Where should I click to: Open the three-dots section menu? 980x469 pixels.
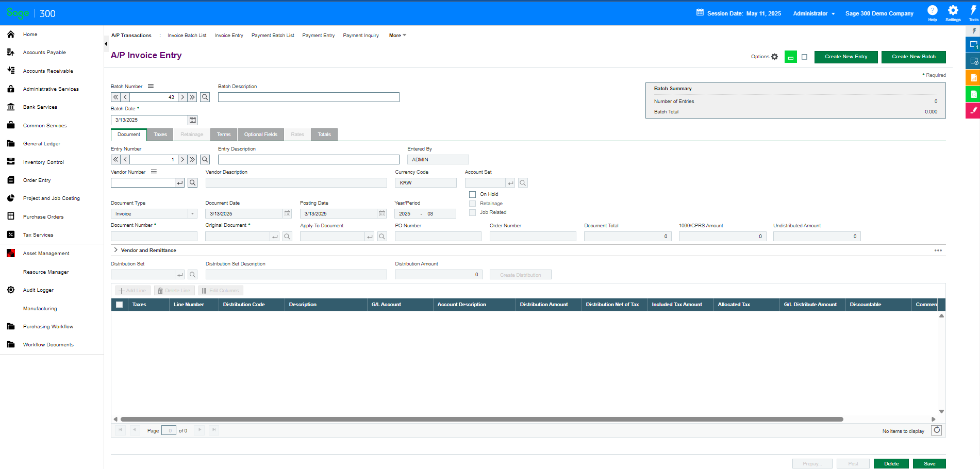[x=938, y=250]
